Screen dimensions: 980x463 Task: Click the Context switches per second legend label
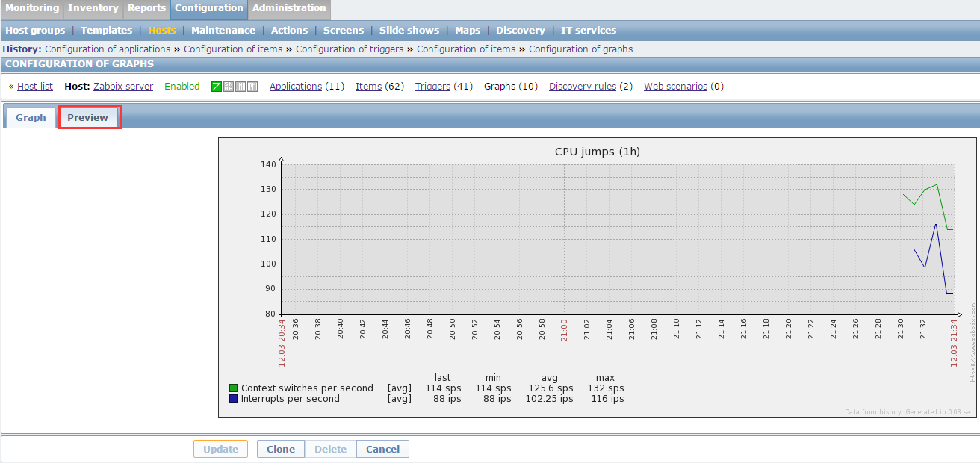pyautogui.click(x=307, y=388)
